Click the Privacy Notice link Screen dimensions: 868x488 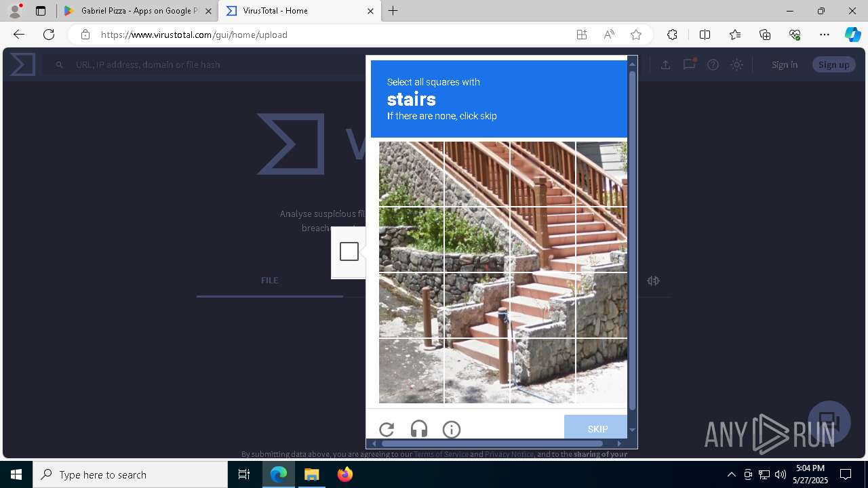coord(509,454)
